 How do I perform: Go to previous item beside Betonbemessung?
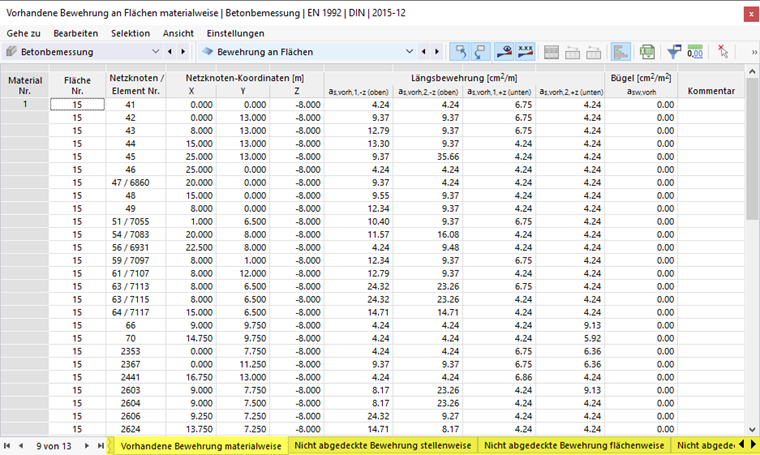click(x=170, y=51)
